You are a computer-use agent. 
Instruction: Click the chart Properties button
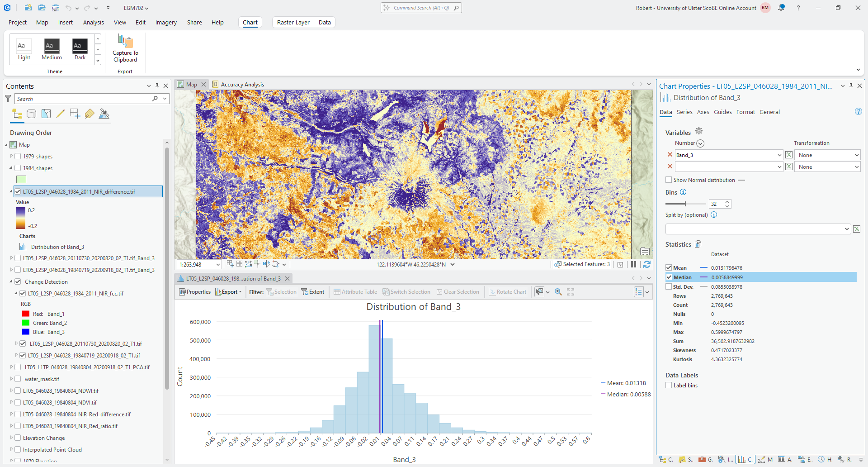(x=195, y=292)
